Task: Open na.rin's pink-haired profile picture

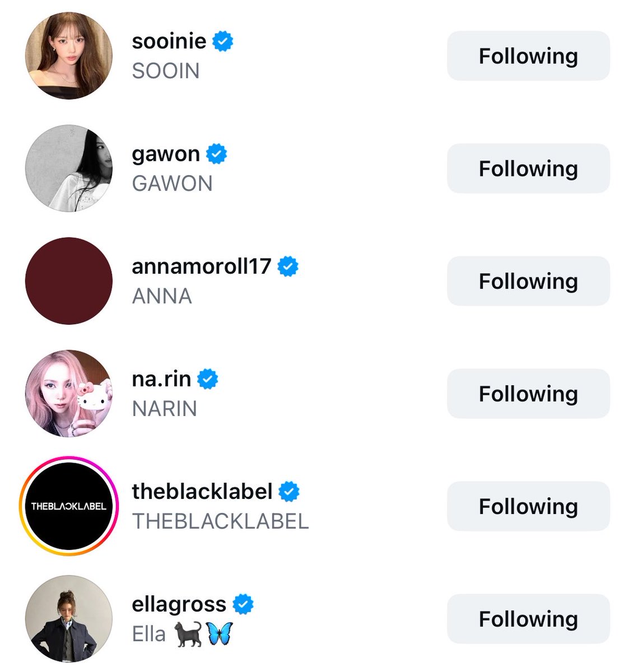Action: tap(69, 394)
